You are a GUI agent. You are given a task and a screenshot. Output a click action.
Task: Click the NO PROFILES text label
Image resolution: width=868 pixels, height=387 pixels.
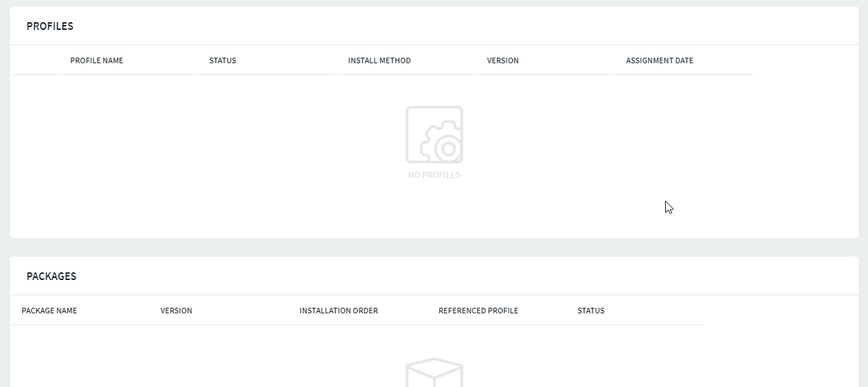pyautogui.click(x=434, y=175)
